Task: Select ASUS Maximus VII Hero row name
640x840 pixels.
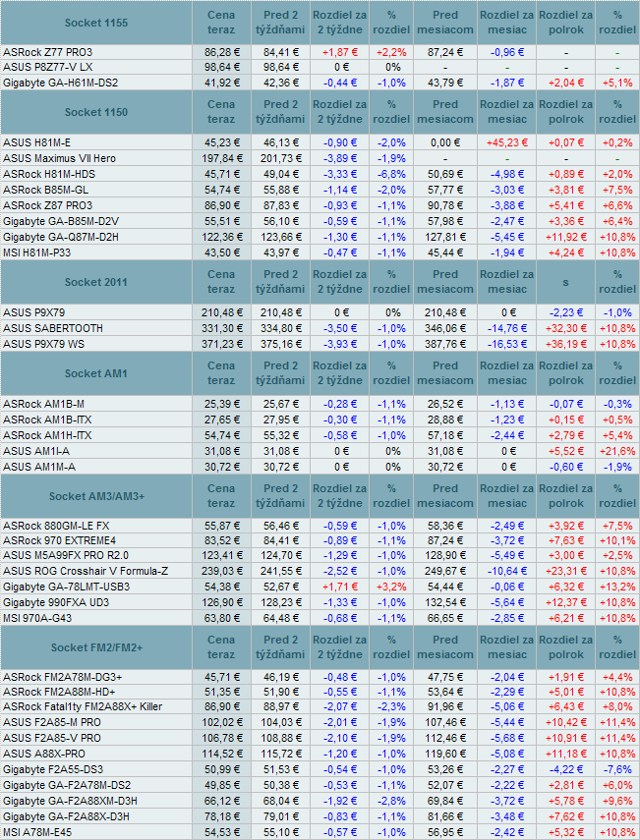Action: pos(59,158)
